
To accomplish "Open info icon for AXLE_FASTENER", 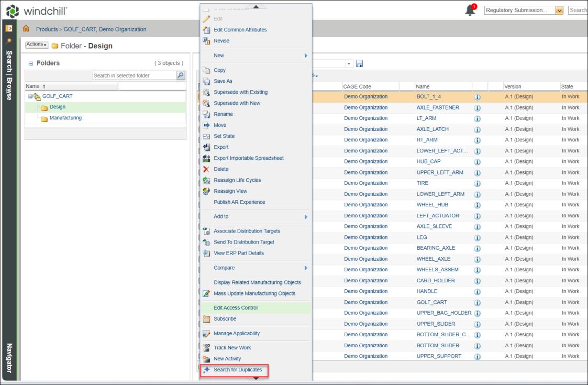I will [477, 108].
